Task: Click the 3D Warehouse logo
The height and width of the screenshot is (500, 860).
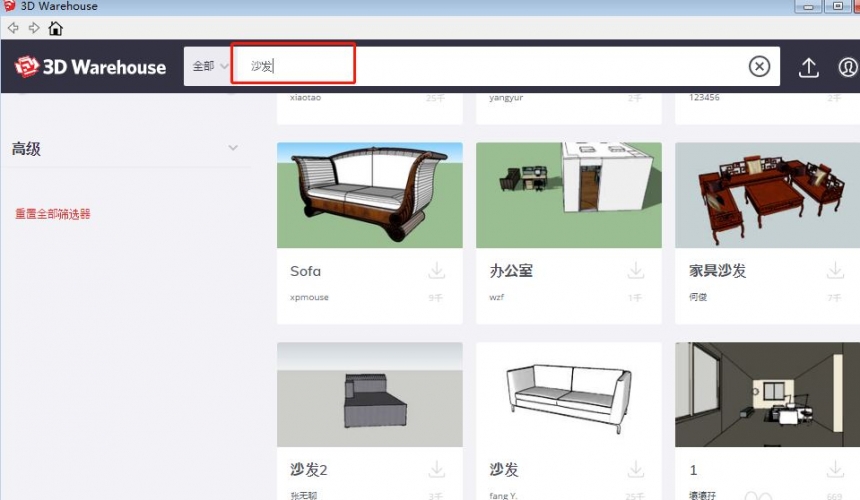Action: tap(90, 67)
